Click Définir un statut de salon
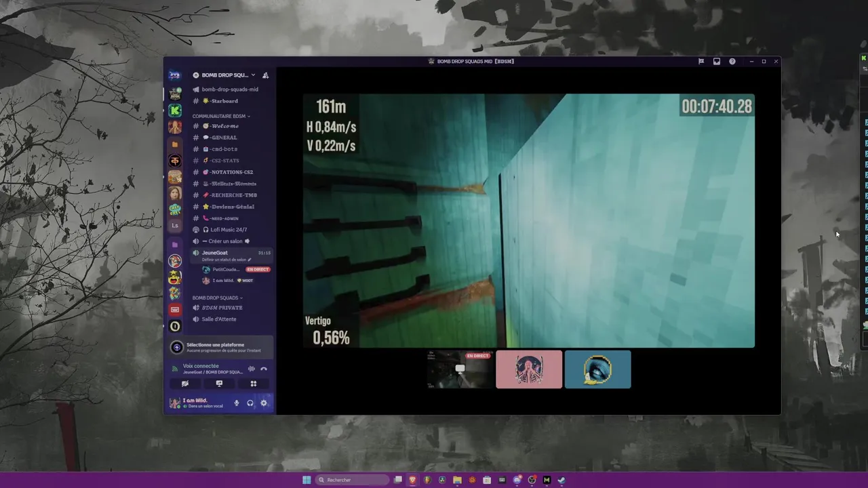Image resolution: width=868 pixels, height=488 pixels. tap(226, 260)
